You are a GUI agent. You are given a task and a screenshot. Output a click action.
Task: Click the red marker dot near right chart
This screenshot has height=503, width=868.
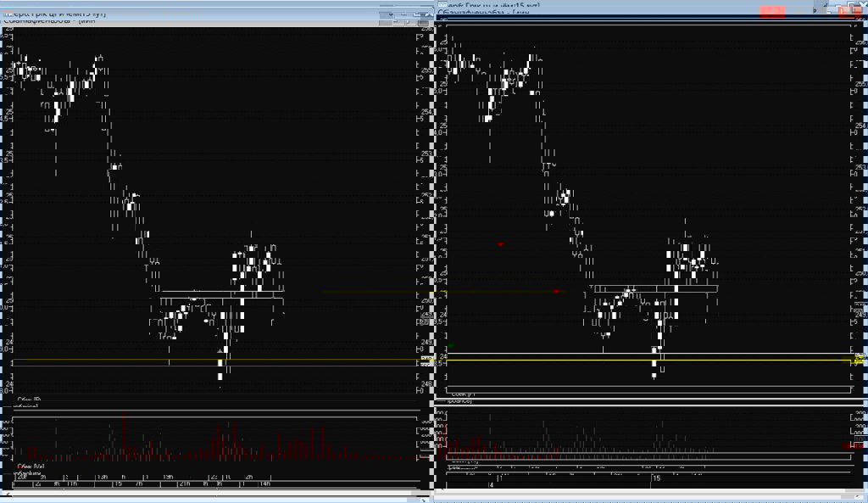[x=500, y=244]
